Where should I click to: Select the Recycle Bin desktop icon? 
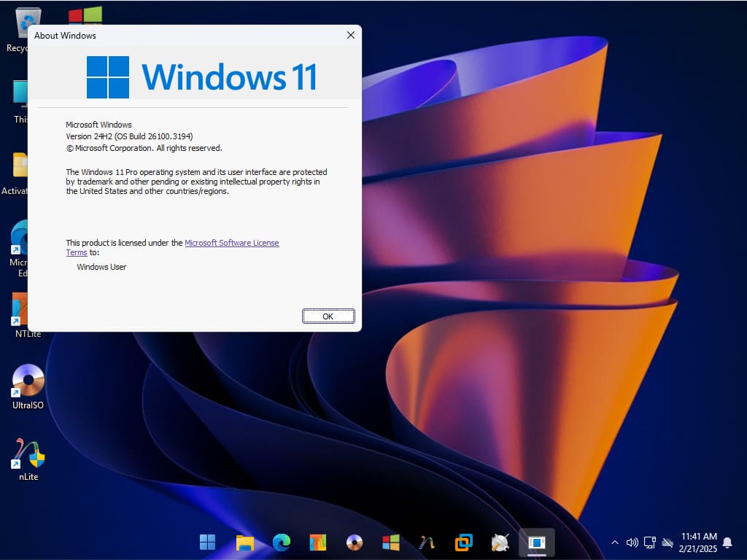click(x=18, y=29)
